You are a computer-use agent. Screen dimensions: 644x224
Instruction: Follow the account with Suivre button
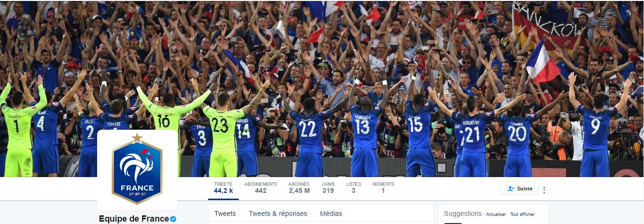(x=519, y=189)
